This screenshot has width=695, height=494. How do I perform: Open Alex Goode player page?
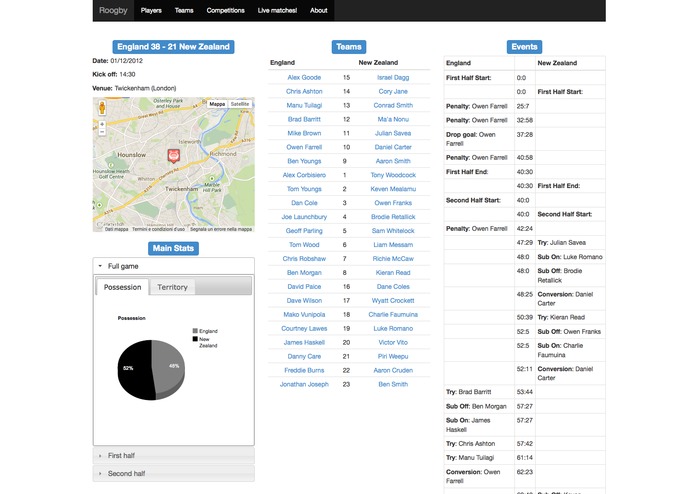(x=304, y=77)
